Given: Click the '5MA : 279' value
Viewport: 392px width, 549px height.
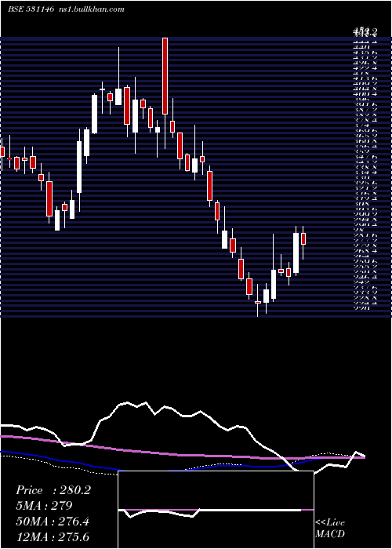Looking at the screenshot, I should (44, 506).
